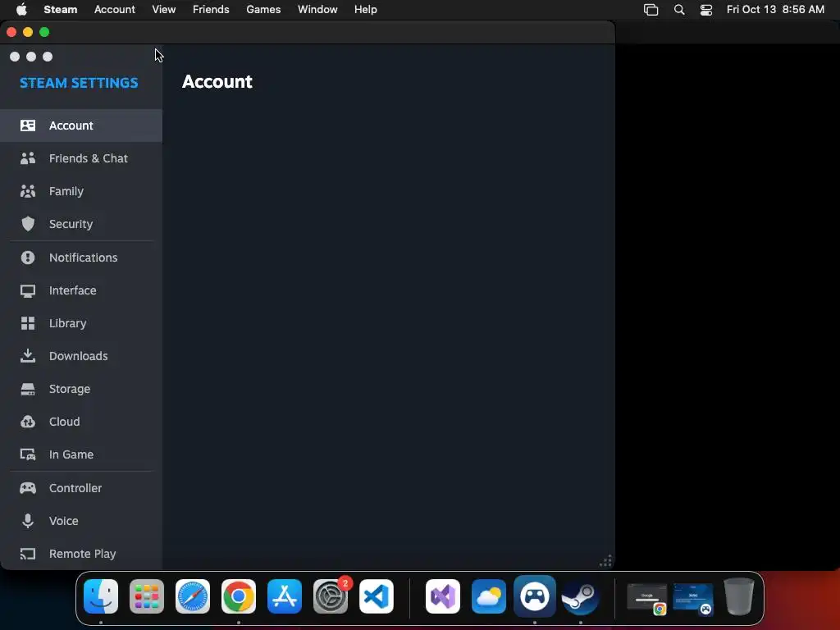Select the Family group icon
This screenshot has width=840, height=630.
28,191
